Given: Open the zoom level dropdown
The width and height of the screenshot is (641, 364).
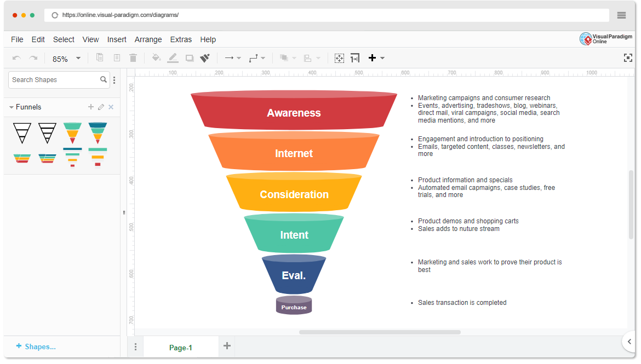Looking at the screenshot, I should [77, 57].
